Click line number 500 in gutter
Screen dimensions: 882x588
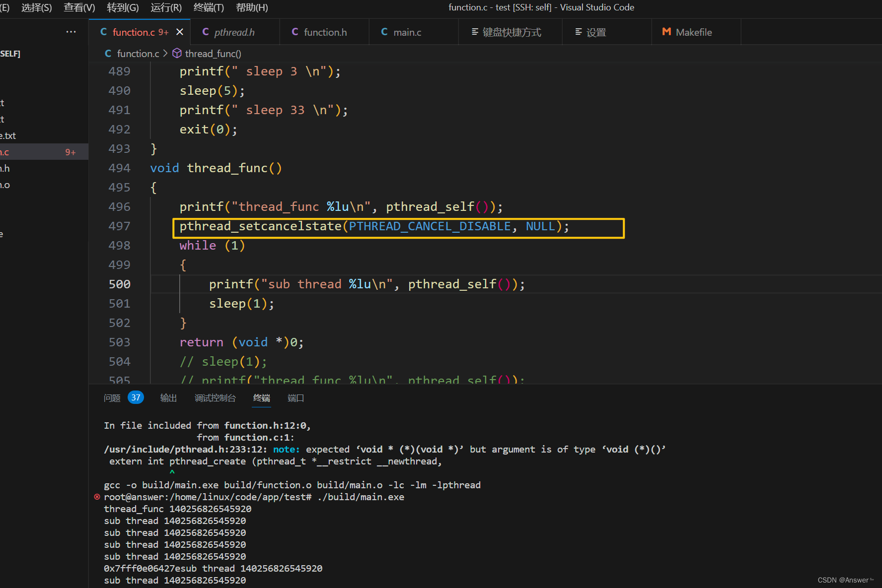pos(120,284)
